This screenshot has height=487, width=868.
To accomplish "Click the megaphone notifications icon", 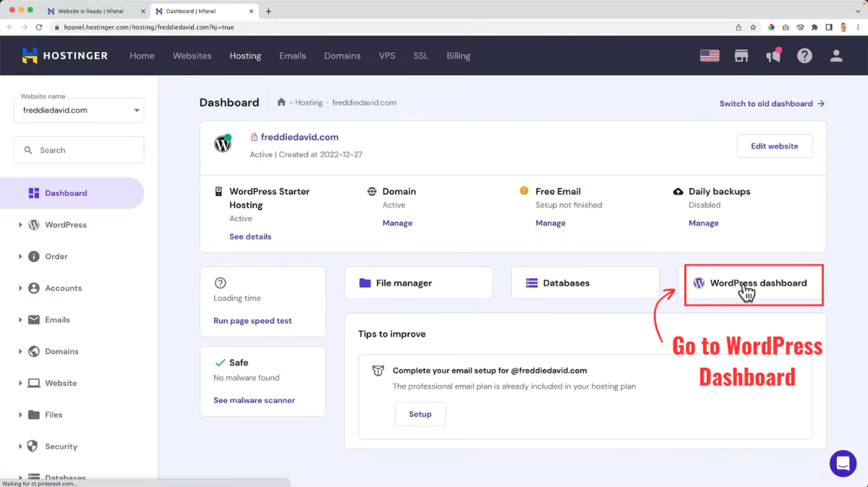I will point(773,55).
